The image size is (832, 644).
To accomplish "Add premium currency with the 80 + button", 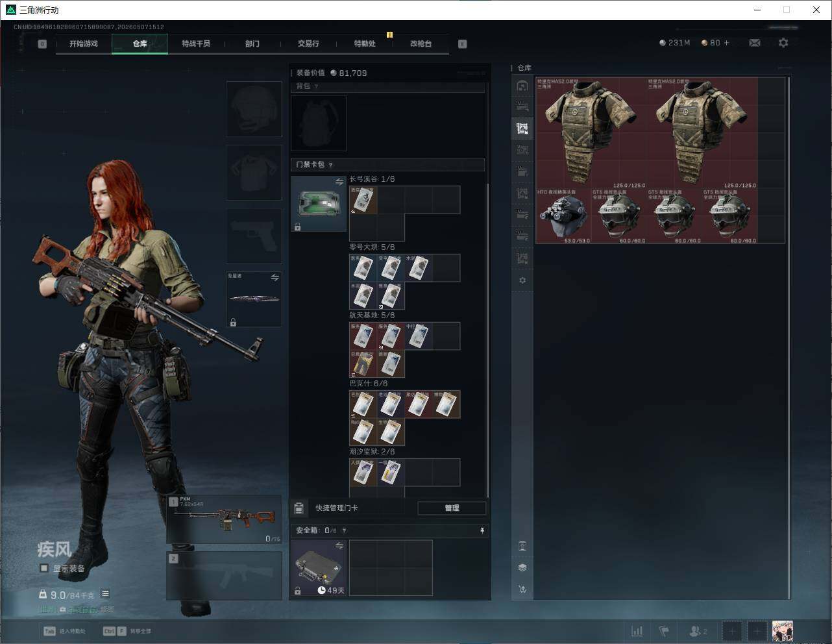I will [716, 43].
